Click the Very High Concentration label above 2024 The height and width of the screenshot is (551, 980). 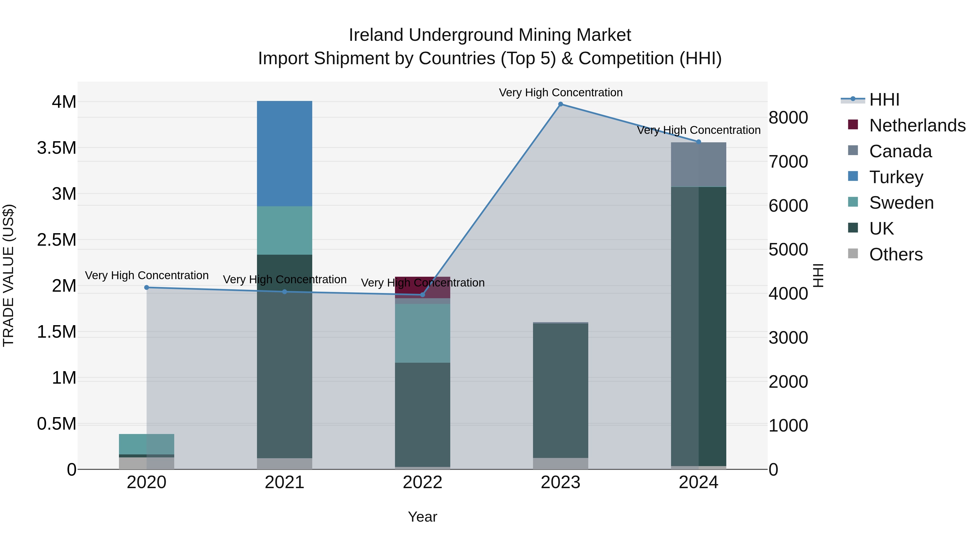click(699, 130)
